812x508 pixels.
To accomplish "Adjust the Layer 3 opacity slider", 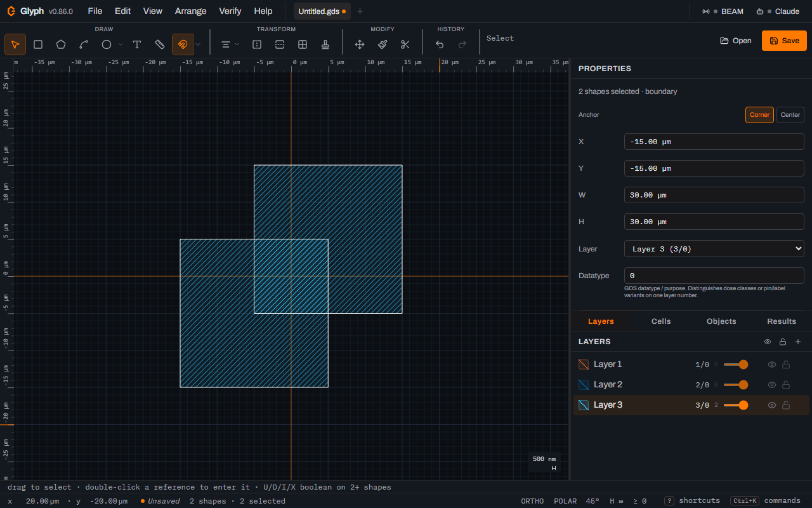I will (736, 405).
